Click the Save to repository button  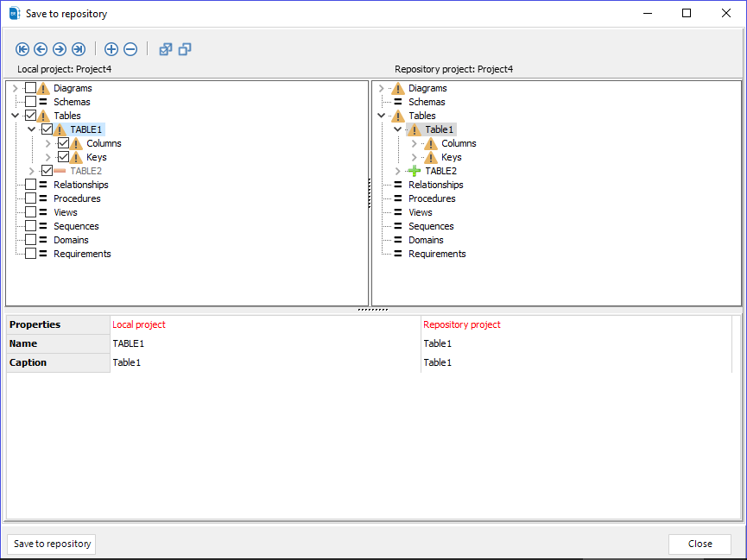coord(51,544)
